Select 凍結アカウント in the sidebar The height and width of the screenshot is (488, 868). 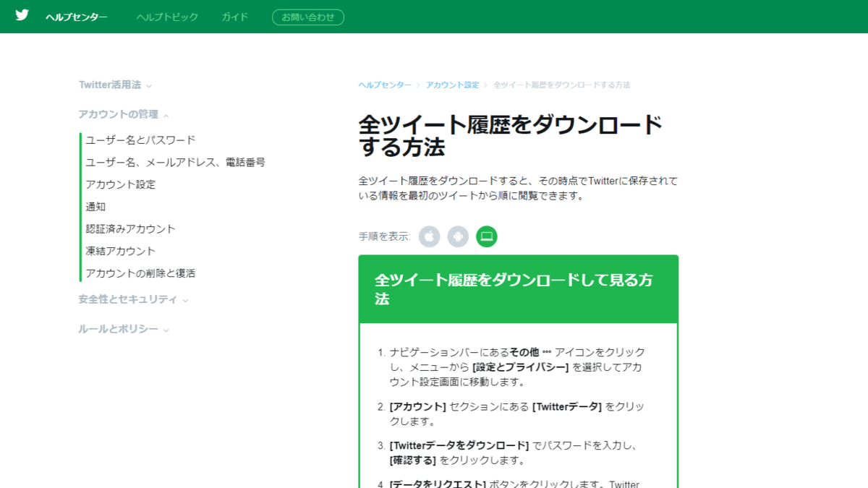(119, 251)
